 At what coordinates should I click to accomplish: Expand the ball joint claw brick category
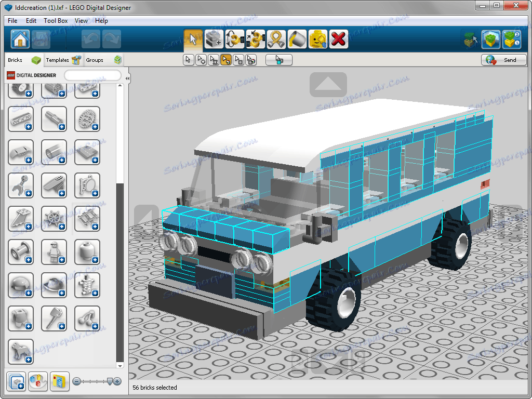pyautogui.click(x=21, y=185)
